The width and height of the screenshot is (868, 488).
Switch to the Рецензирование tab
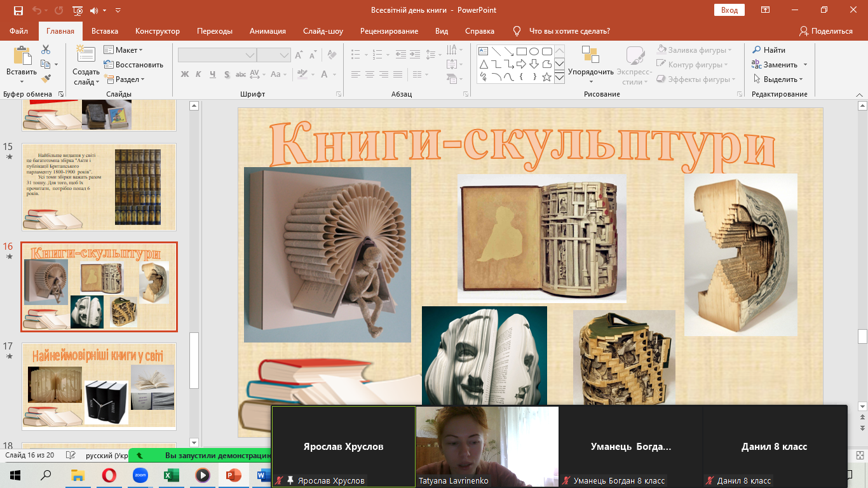coord(389,30)
